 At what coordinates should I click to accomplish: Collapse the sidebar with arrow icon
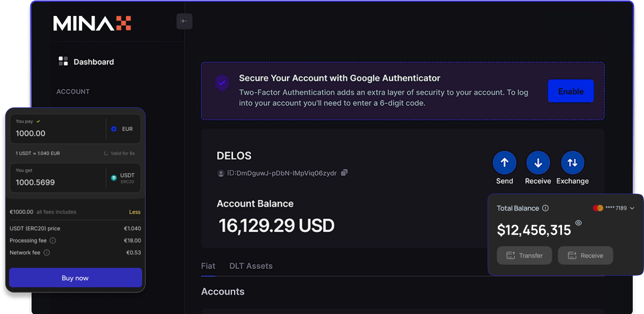(184, 21)
